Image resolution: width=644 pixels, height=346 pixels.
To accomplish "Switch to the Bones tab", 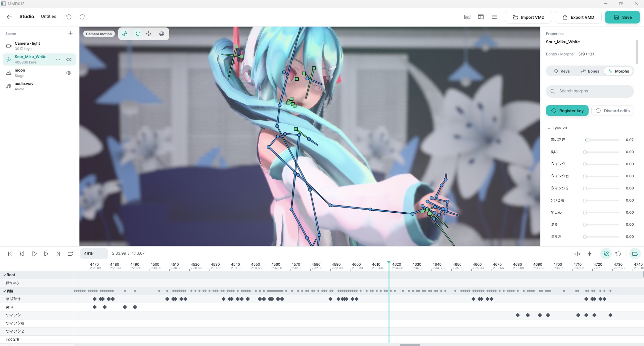I will (590, 71).
